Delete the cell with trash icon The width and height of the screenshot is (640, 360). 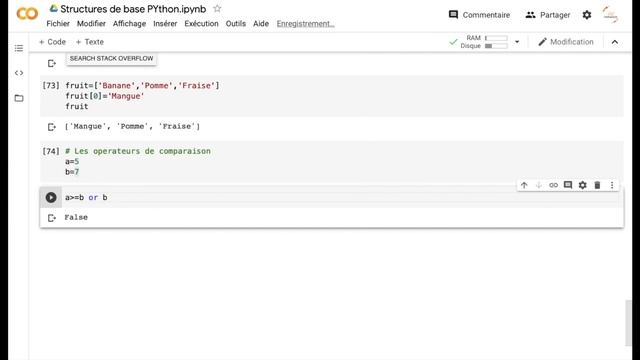click(597, 185)
